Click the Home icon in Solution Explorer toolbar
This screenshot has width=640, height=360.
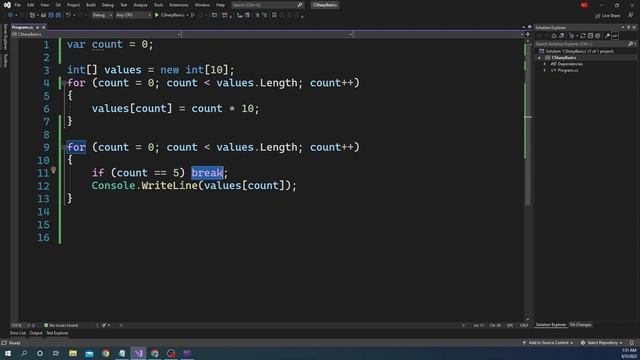click(x=554, y=36)
